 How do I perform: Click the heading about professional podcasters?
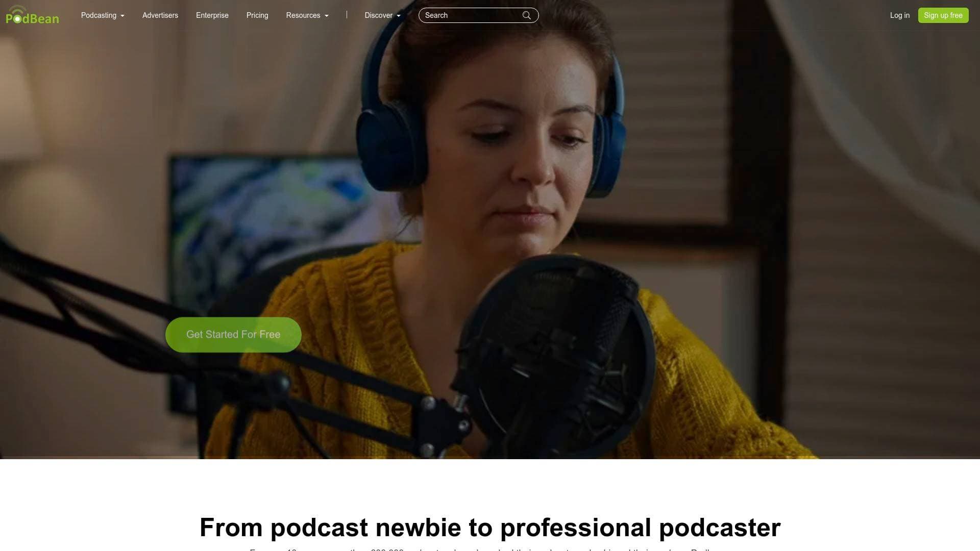click(x=489, y=527)
